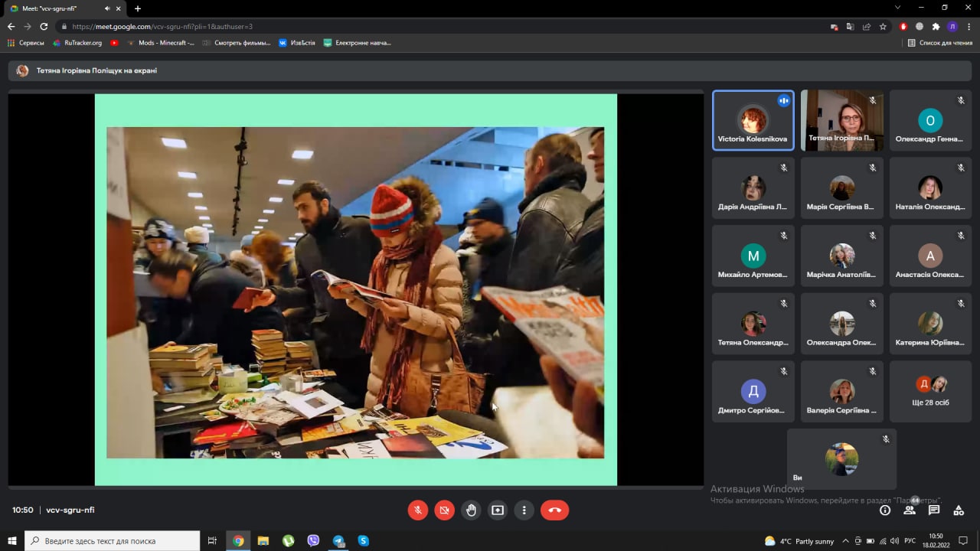Screen dimensions: 980x551
Task: Open the Chrome extensions puzzle icon
Action: [x=936, y=26]
